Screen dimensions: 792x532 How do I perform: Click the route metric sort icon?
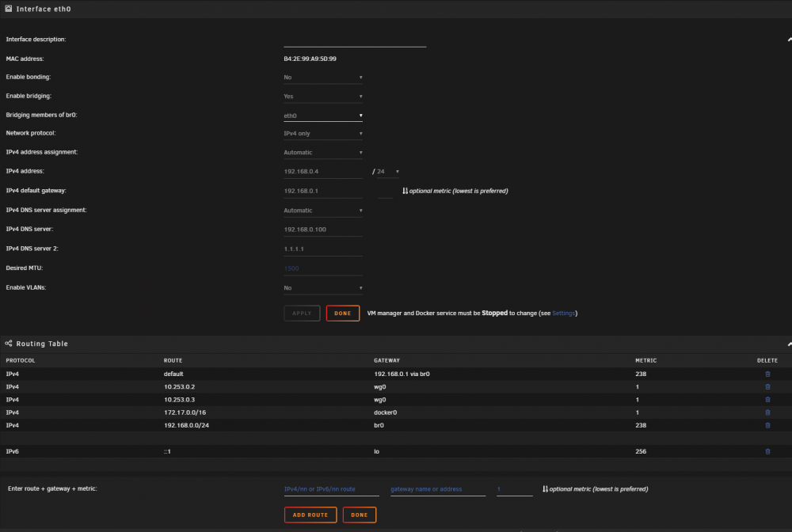pos(545,488)
